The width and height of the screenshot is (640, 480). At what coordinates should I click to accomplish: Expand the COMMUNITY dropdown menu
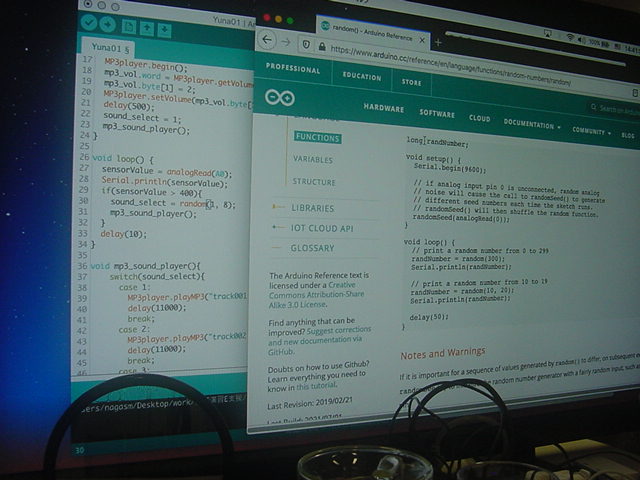click(x=591, y=131)
